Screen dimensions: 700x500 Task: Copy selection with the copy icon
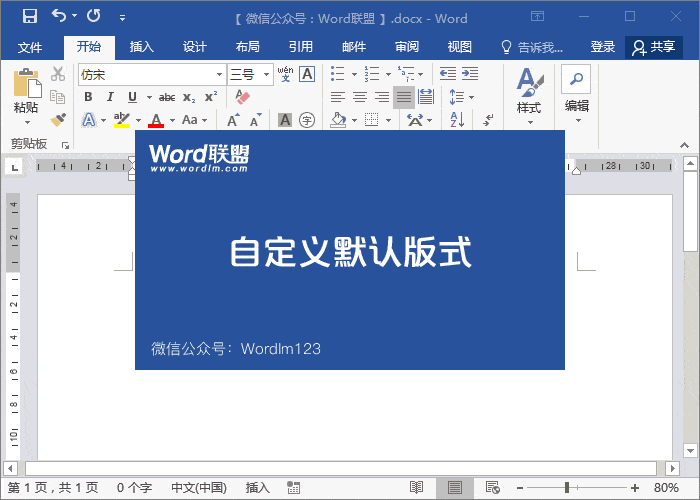pyautogui.click(x=58, y=97)
